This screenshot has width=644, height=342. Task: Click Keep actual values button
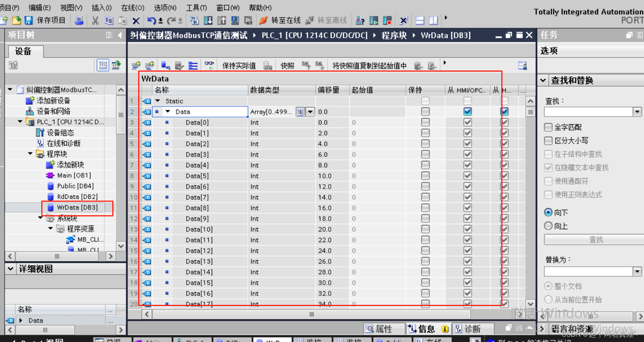[239, 66]
